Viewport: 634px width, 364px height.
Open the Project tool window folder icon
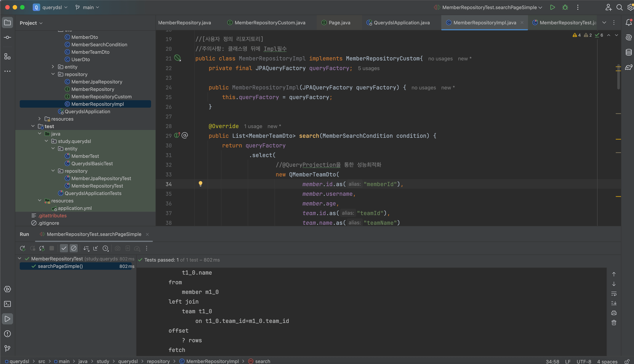pos(7,23)
